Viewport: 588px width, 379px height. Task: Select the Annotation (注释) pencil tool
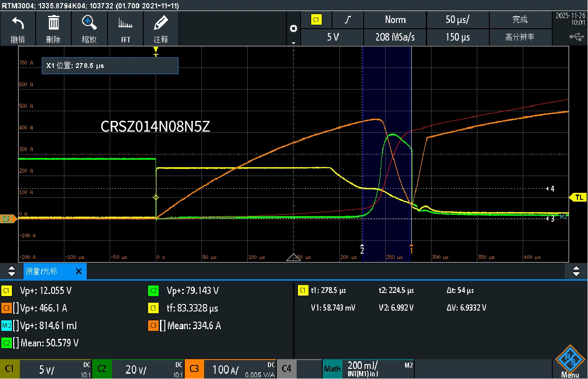(161, 23)
